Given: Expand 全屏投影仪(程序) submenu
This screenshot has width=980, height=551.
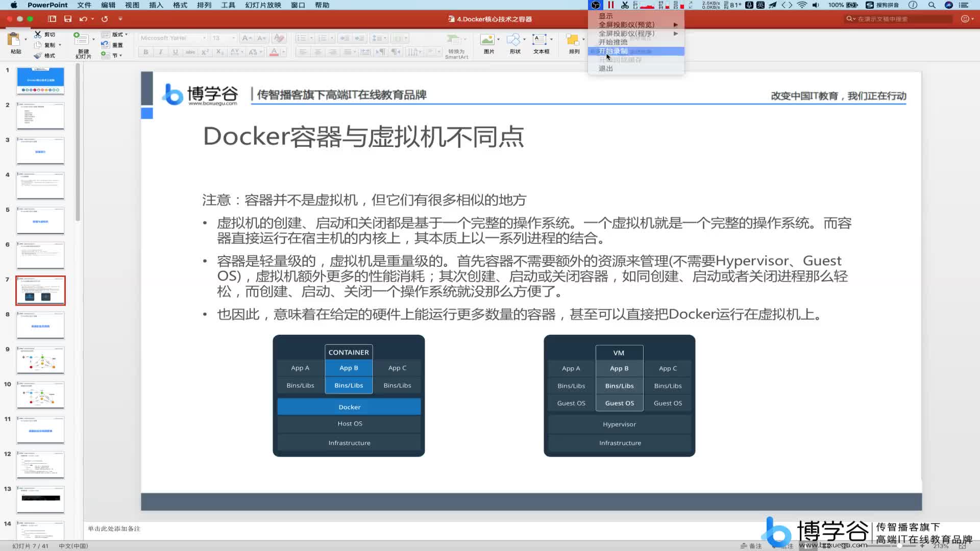Looking at the screenshot, I should pyautogui.click(x=636, y=34).
